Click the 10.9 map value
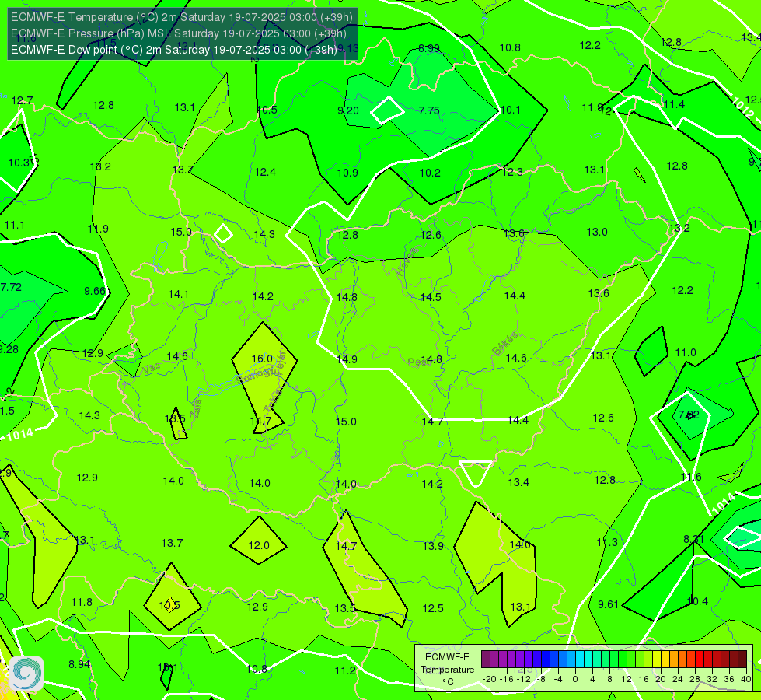The image size is (761, 700). click(347, 173)
